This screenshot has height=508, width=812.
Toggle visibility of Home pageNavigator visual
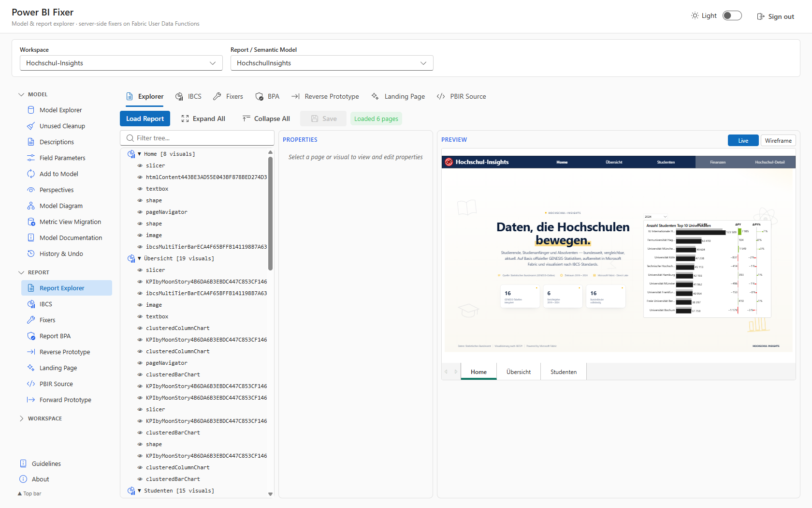pos(140,212)
